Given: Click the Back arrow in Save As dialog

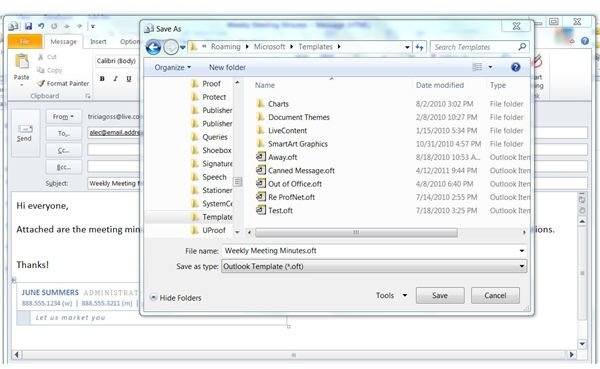Looking at the screenshot, I should (153, 47).
